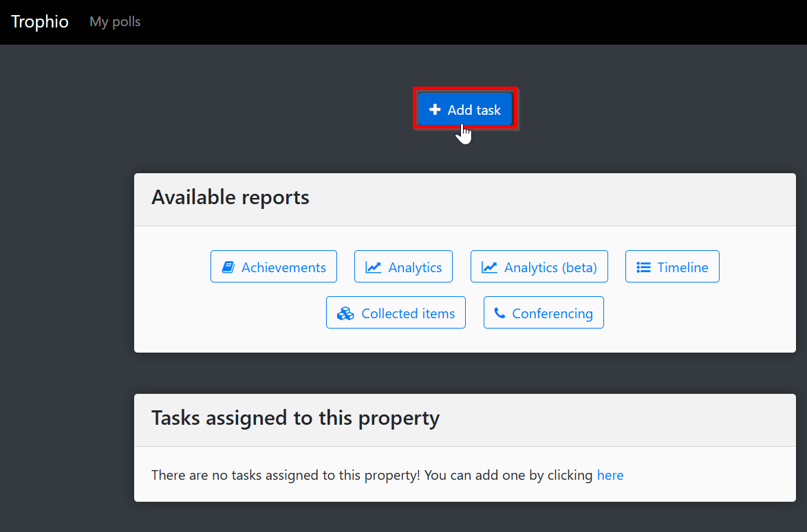The image size is (807, 532).
Task: Open the Analytics report
Action: pyautogui.click(x=403, y=267)
